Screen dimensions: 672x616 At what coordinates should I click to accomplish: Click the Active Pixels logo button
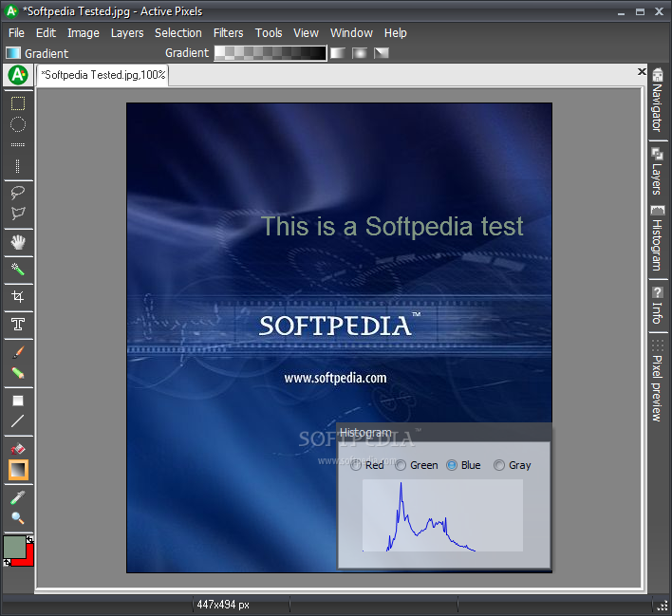pyautogui.click(x=18, y=75)
